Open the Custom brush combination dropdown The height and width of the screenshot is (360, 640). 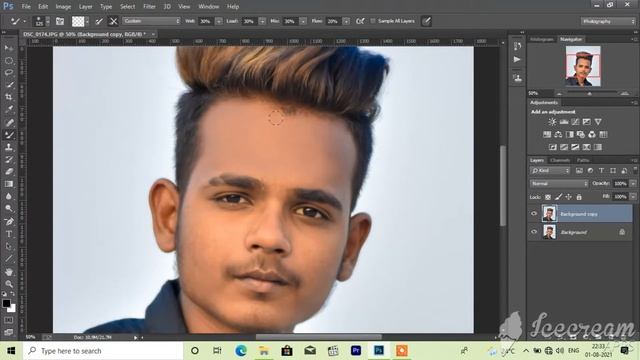pyautogui.click(x=151, y=21)
